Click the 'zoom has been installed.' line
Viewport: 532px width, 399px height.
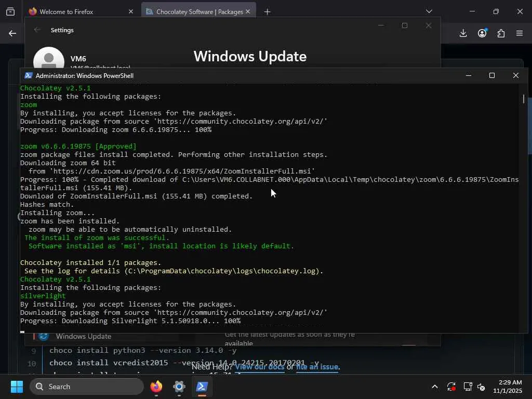(70, 221)
